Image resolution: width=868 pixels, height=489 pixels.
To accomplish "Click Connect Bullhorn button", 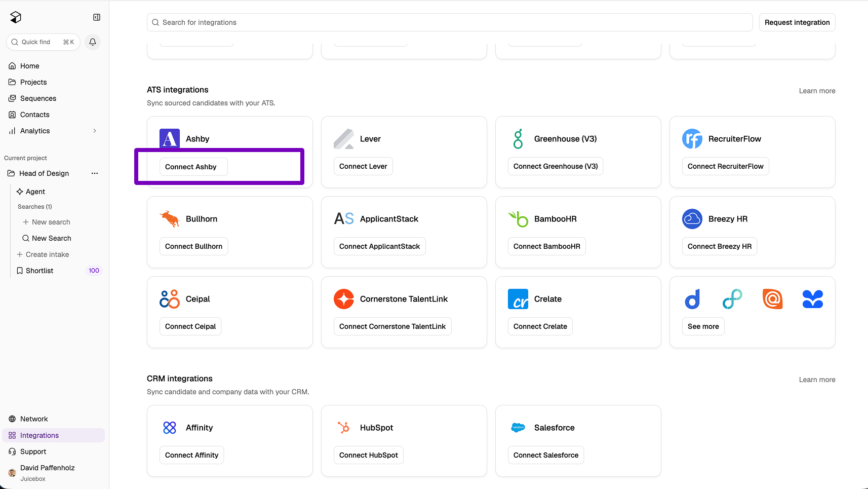I will click(x=193, y=246).
